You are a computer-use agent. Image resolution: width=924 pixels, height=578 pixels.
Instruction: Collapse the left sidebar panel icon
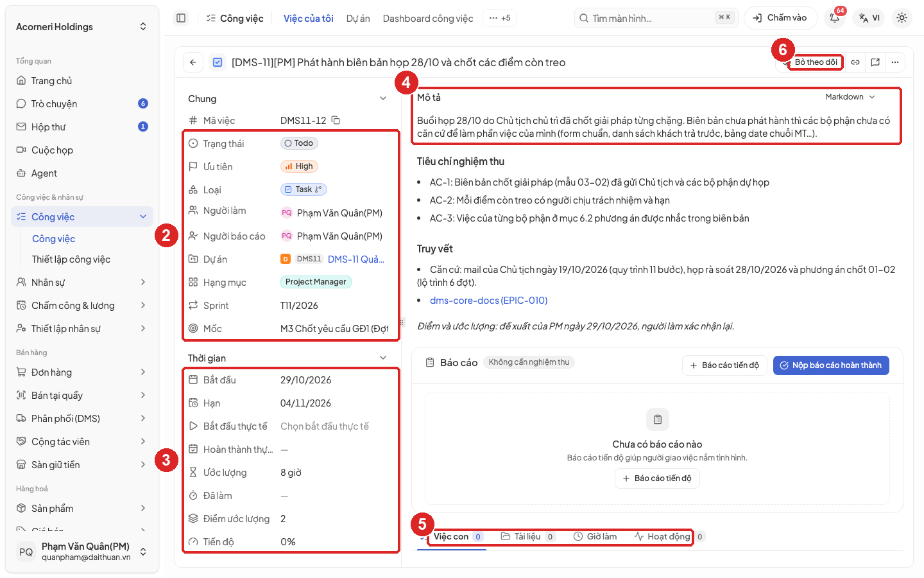tap(181, 18)
